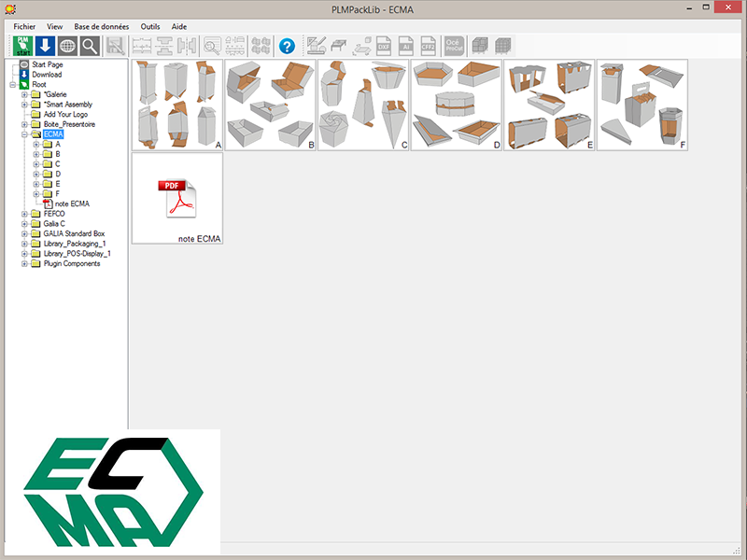Open the Base de données menu
This screenshot has width=747, height=560.
pyautogui.click(x=102, y=27)
